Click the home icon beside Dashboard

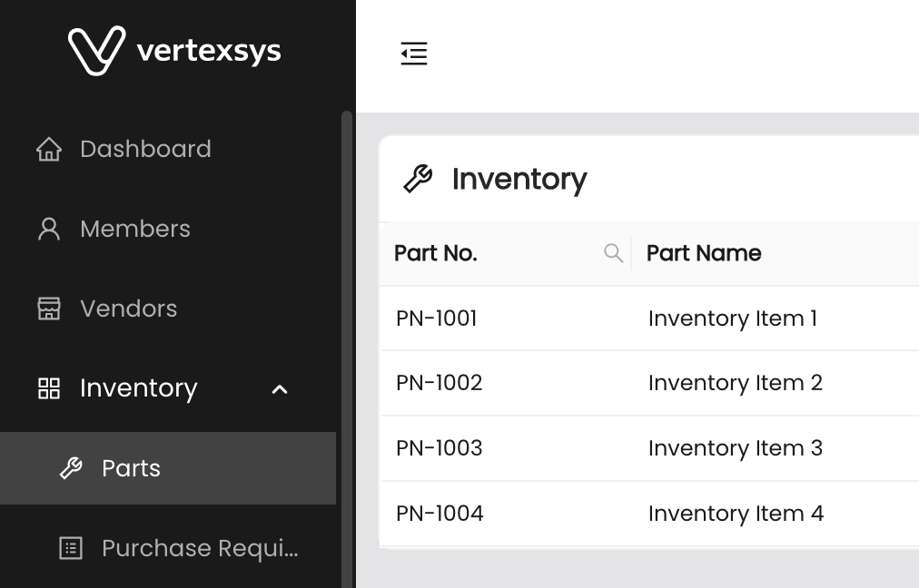pos(47,148)
